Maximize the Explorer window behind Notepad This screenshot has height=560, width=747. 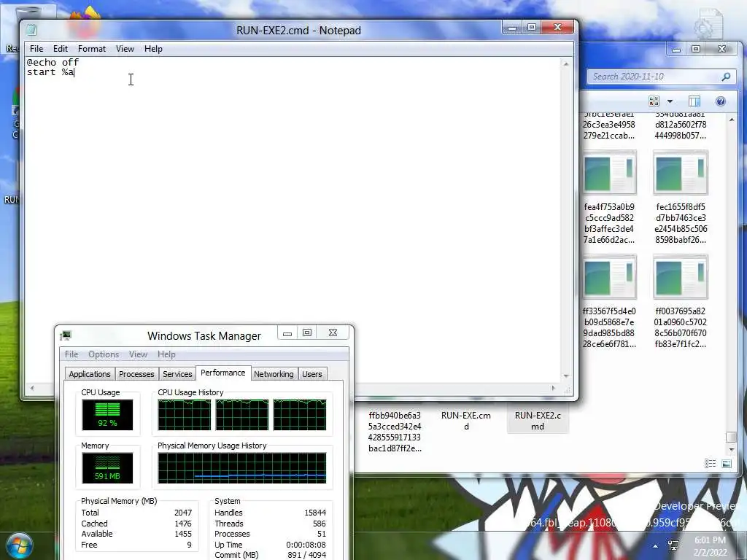pos(696,49)
